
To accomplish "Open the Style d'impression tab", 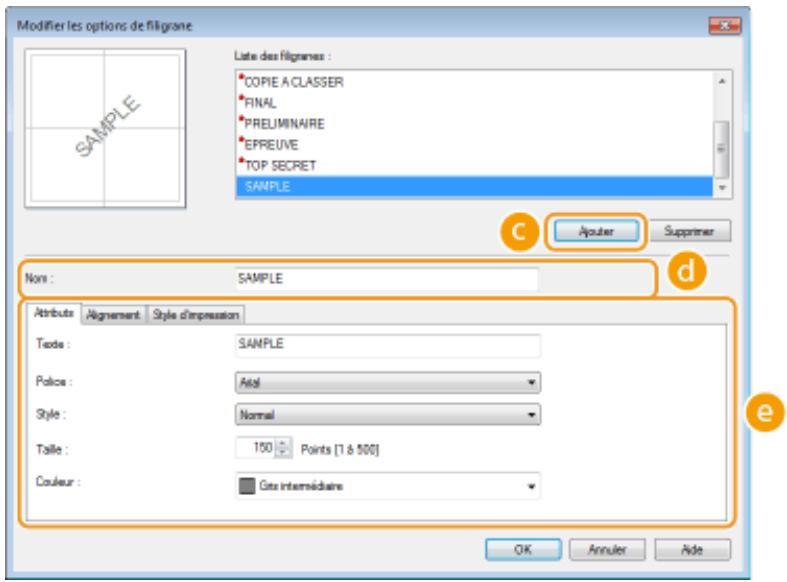I will coord(196,315).
